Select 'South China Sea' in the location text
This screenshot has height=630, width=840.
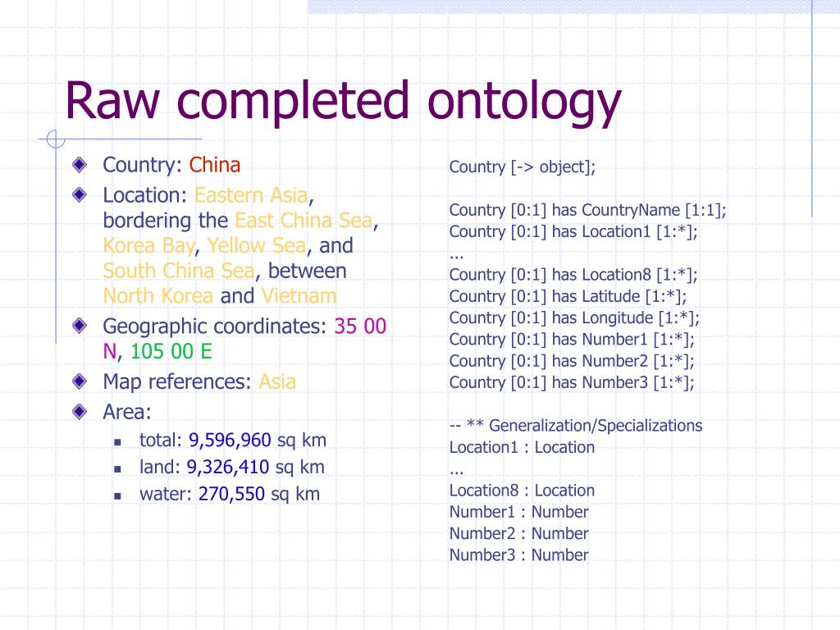click(179, 271)
